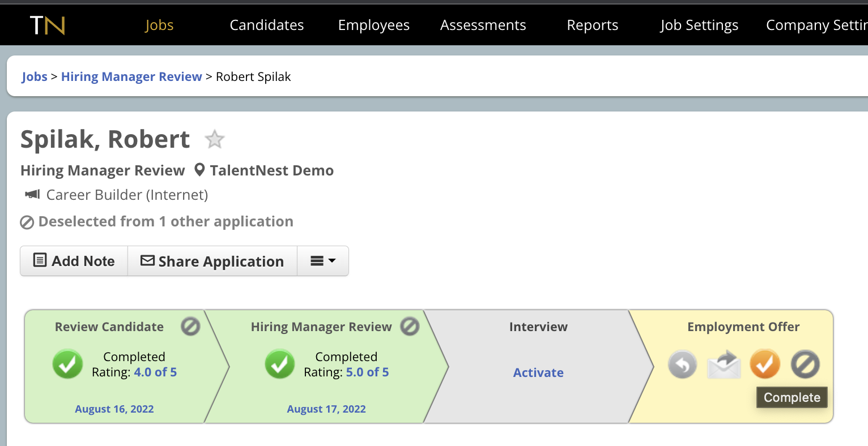Click the Employment Offer stage title
Image resolution: width=868 pixels, height=446 pixels.
click(x=743, y=327)
